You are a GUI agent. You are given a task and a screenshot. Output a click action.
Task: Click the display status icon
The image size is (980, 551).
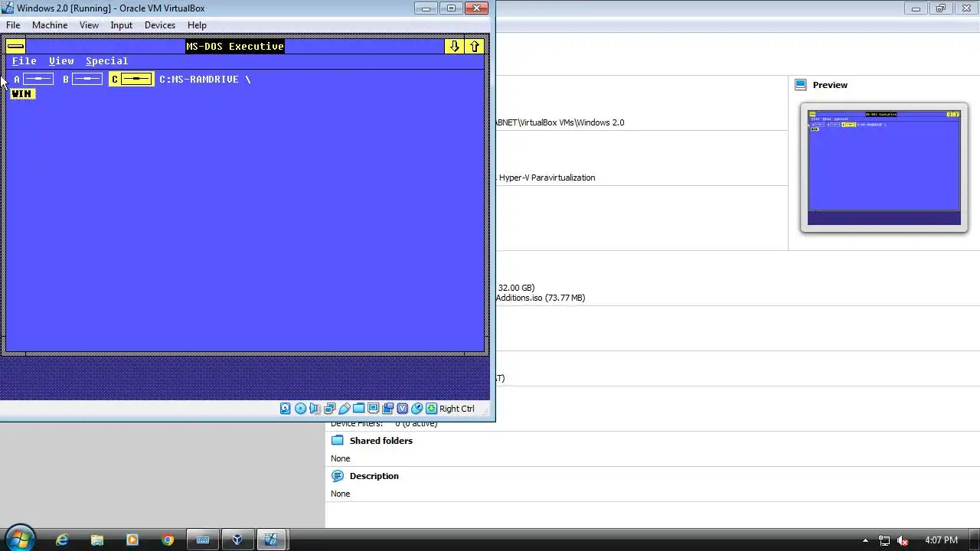tap(373, 409)
